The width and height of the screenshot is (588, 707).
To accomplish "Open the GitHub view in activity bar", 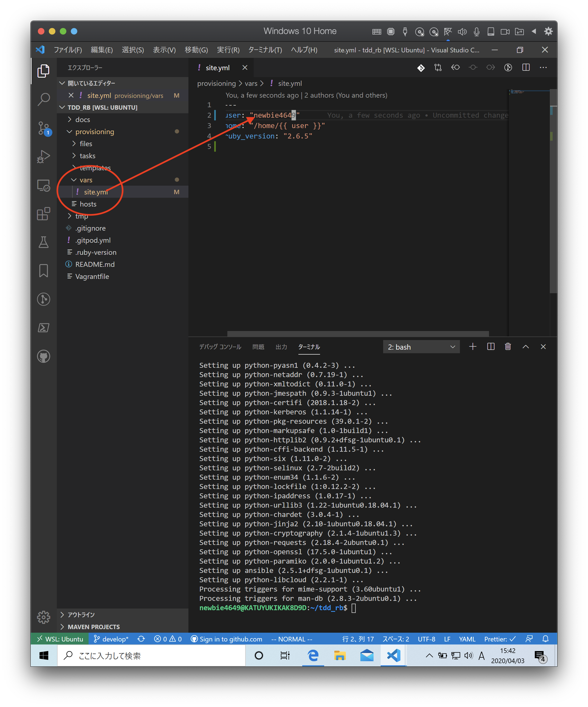I will tap(44, 356).
